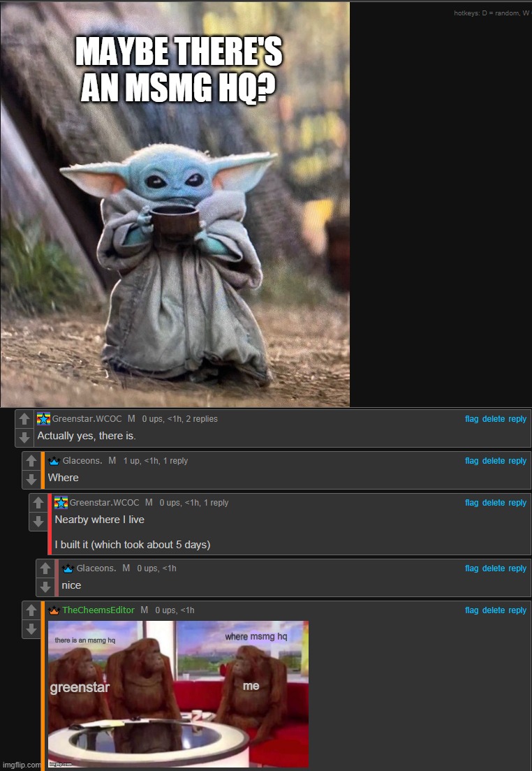
Task: Open Greenstar.WCOC profile from "Nearby where I live"
Action: (104, 503)
